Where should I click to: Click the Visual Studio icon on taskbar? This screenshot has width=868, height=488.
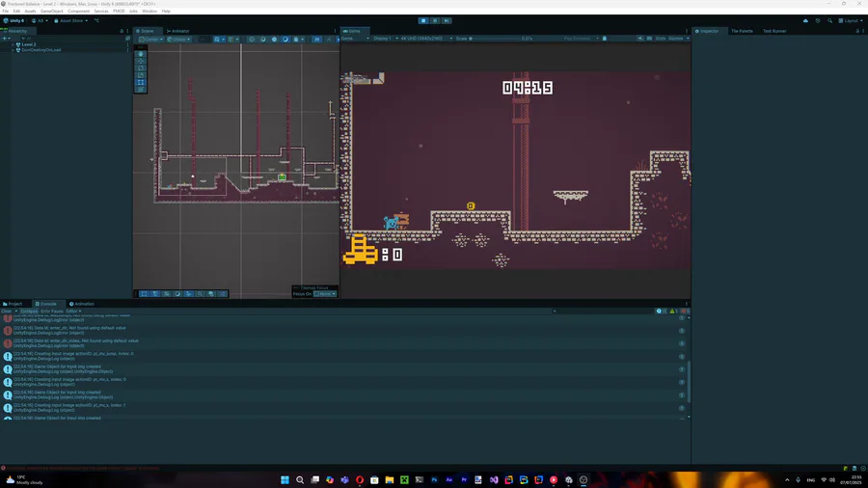494,479
